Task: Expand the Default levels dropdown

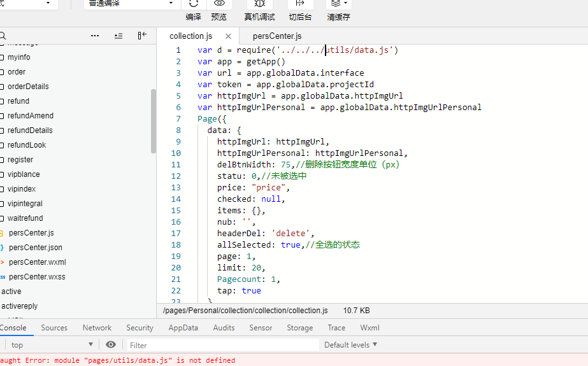Action: pos(350,344)
